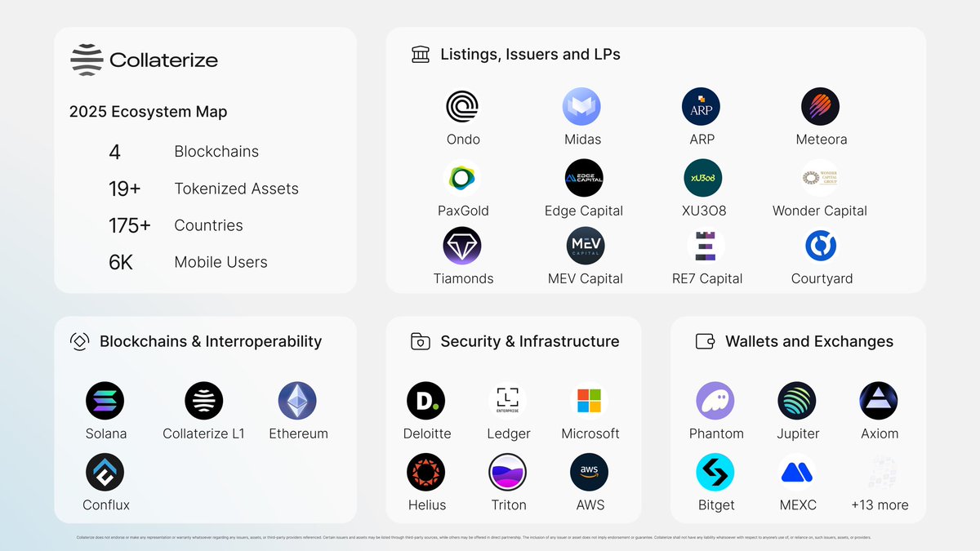Screen dimensions: 980x551
Task: Click the Collaterize L1 icon
Action: pos(203,401)
